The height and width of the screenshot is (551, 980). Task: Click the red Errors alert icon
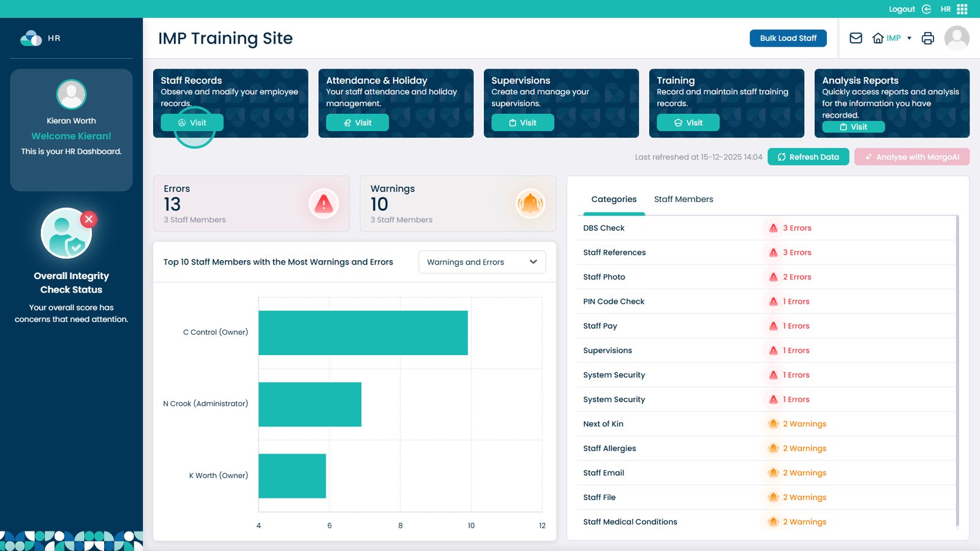323,204
